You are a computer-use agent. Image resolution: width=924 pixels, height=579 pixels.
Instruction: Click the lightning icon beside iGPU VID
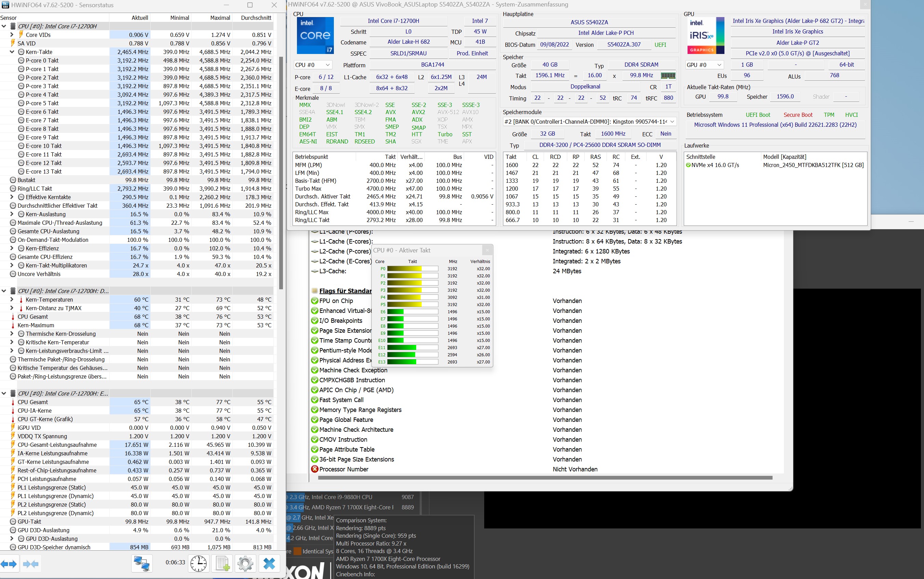(13, 428)
